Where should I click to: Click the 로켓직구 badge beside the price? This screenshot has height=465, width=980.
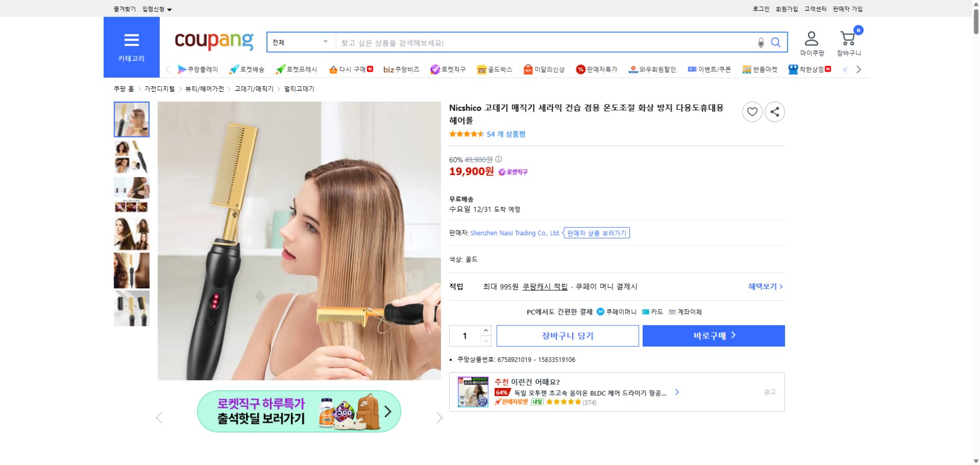click(x=512, y=172)
